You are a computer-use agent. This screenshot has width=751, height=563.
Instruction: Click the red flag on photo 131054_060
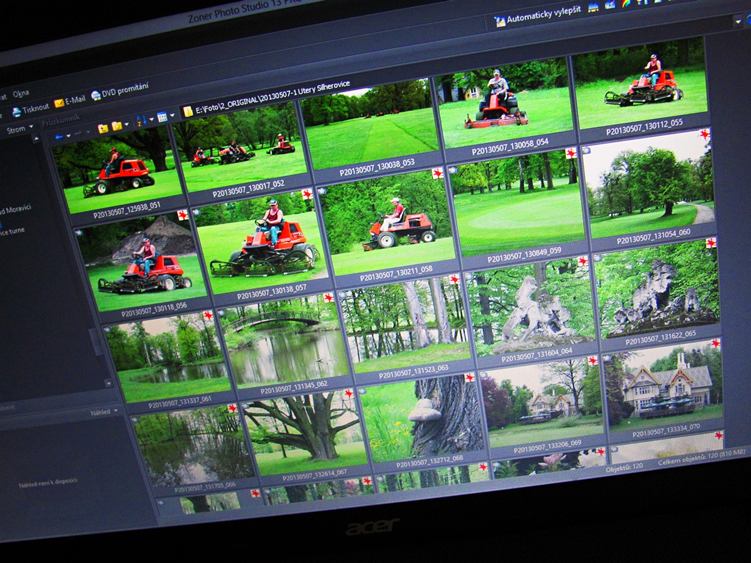(x=704, y=135)
